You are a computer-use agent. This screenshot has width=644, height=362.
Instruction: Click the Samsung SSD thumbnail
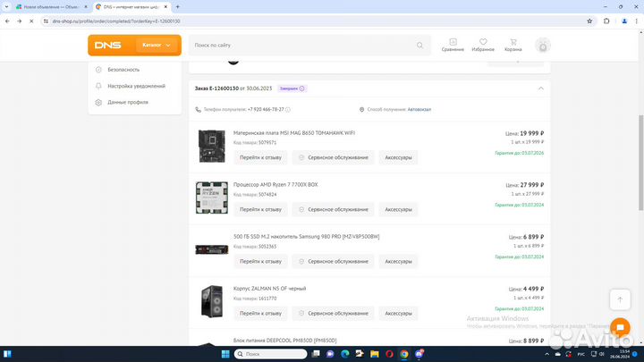coord(211,249)
